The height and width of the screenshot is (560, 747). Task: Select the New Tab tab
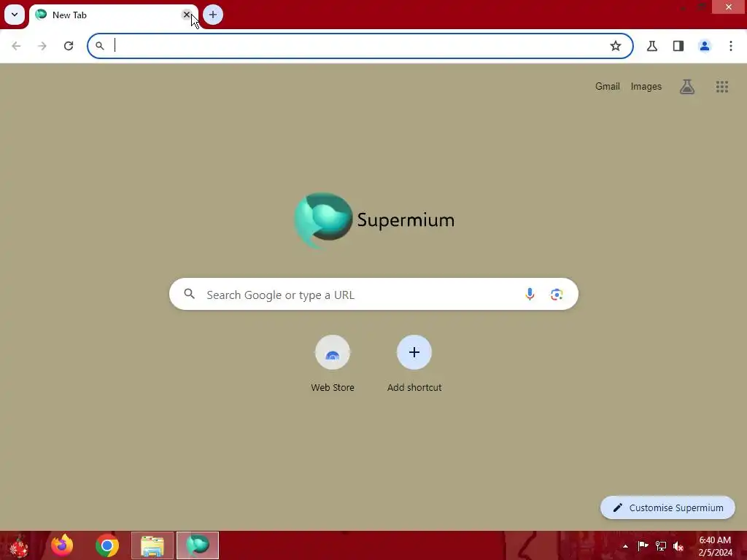[113, 15]
